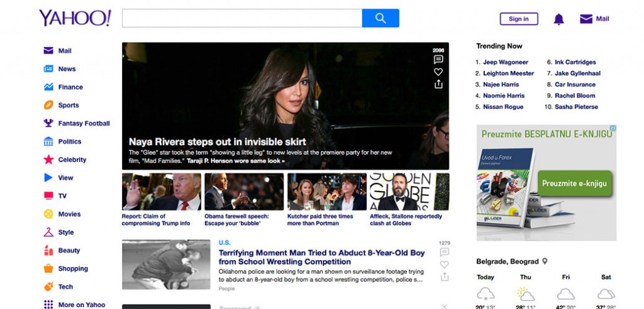644x309 pixels.
Task: Select Shopping in the left navigation
Action: 73,268
